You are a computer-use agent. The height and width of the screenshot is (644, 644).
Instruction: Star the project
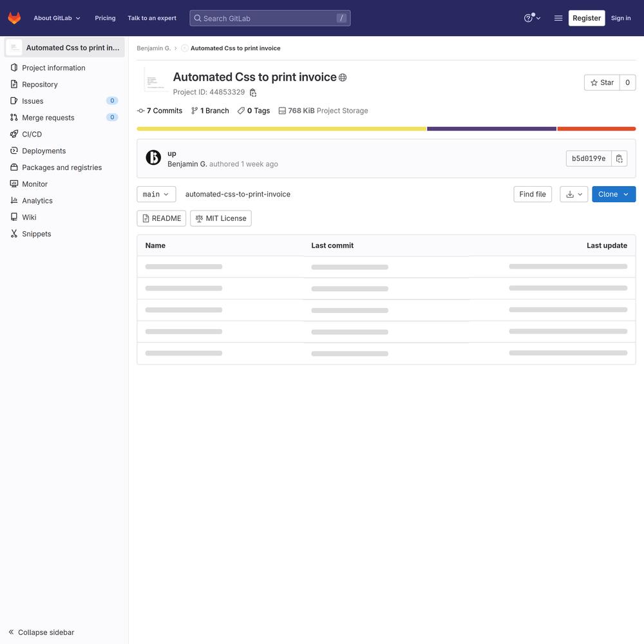pos(601,82)
